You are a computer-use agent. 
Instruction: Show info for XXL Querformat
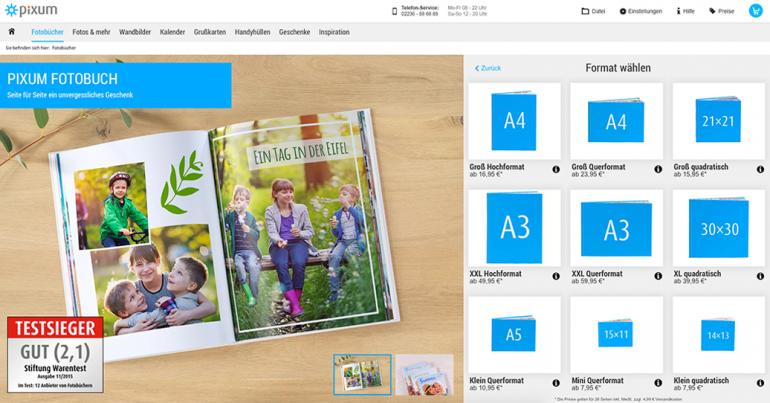tap(658, 276)
